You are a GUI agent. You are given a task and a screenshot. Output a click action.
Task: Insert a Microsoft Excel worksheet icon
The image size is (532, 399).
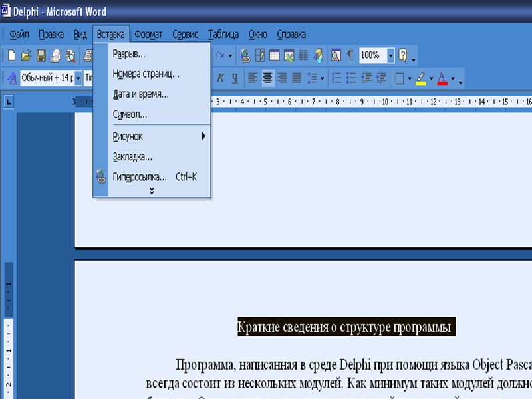click(x=289, y=55)
